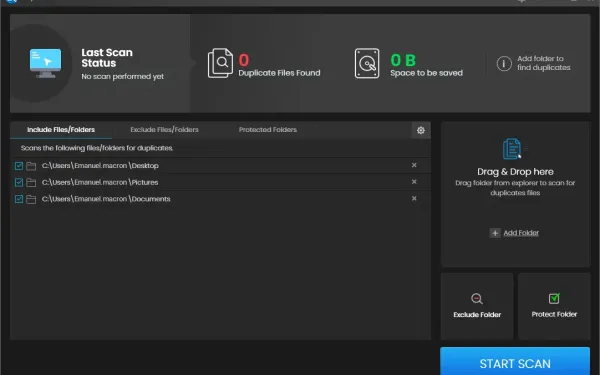The image size is (600, 375).
Task: Switch to Include Files/Folders tab
Action: [61, 130]
